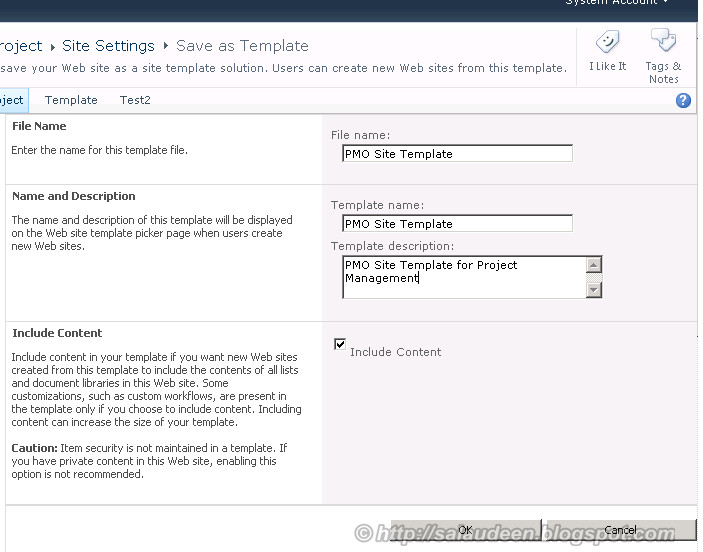This screenshot has height=552, width=703.
Task: Click the I Like It tag icon
Action: coord(607,43)
